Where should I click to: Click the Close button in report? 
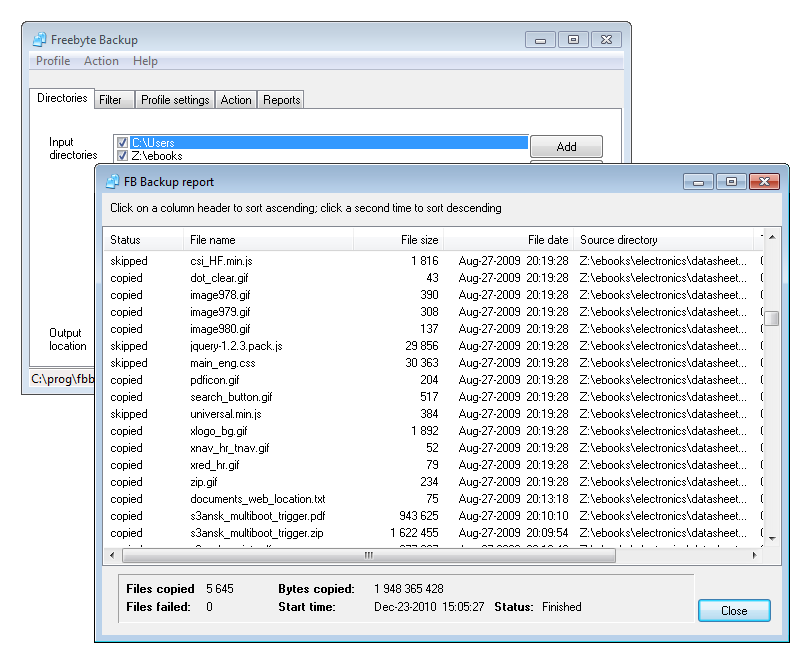(x=734, y=611)
